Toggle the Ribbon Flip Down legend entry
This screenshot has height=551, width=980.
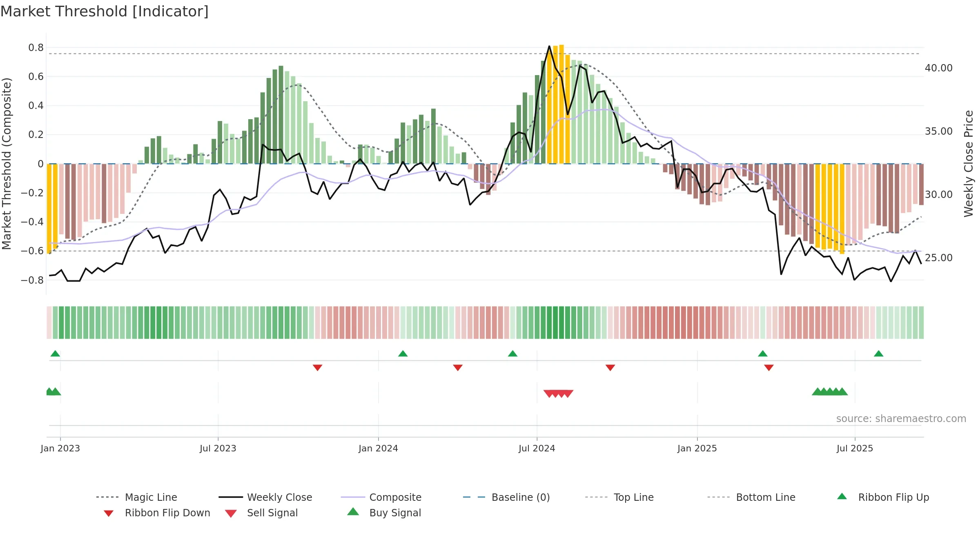tap(157, 513)
